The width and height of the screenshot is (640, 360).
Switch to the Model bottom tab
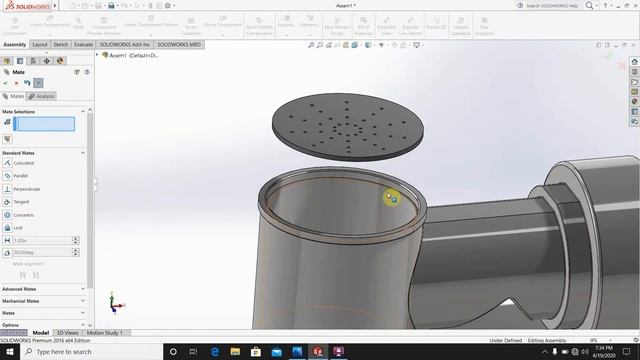click(x=40, y=333)
